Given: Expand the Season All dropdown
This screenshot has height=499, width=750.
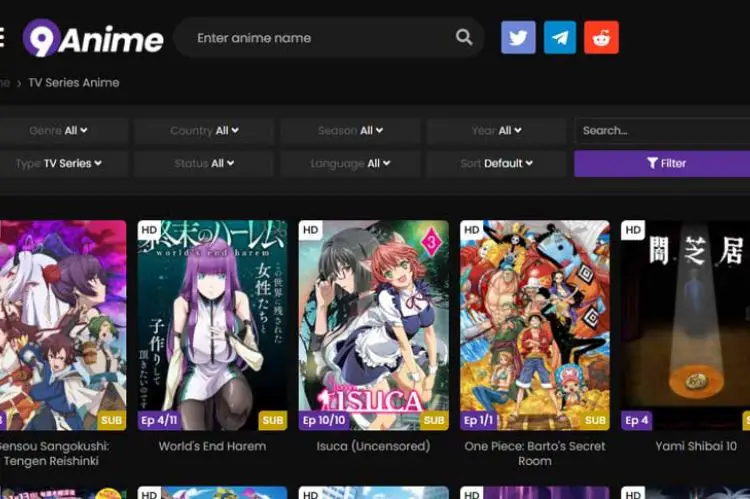Looking at the screenshot, I should [x=350, y=131].
